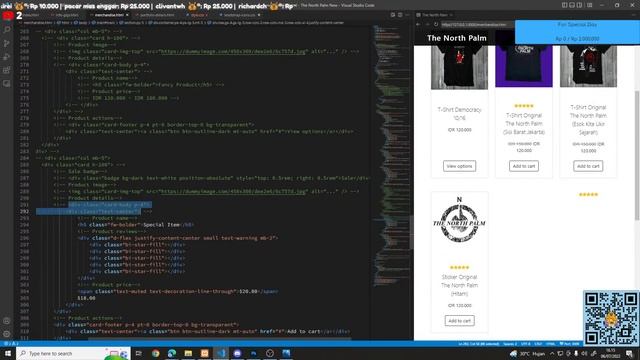Click back arrow in preview browser

[418, 24]
